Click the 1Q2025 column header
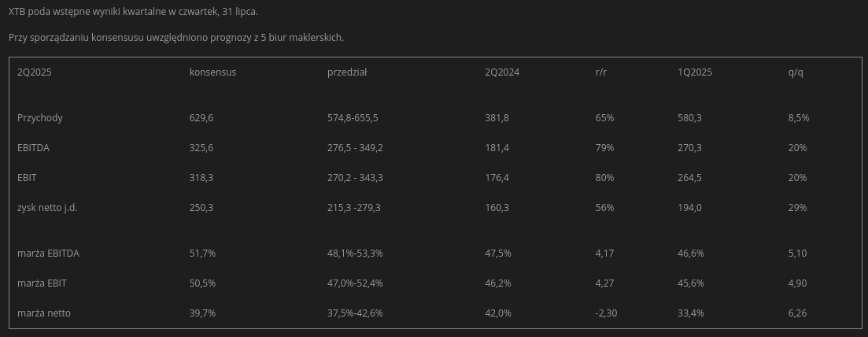Viewport: 868px width, 337px height. coord(695,72)
